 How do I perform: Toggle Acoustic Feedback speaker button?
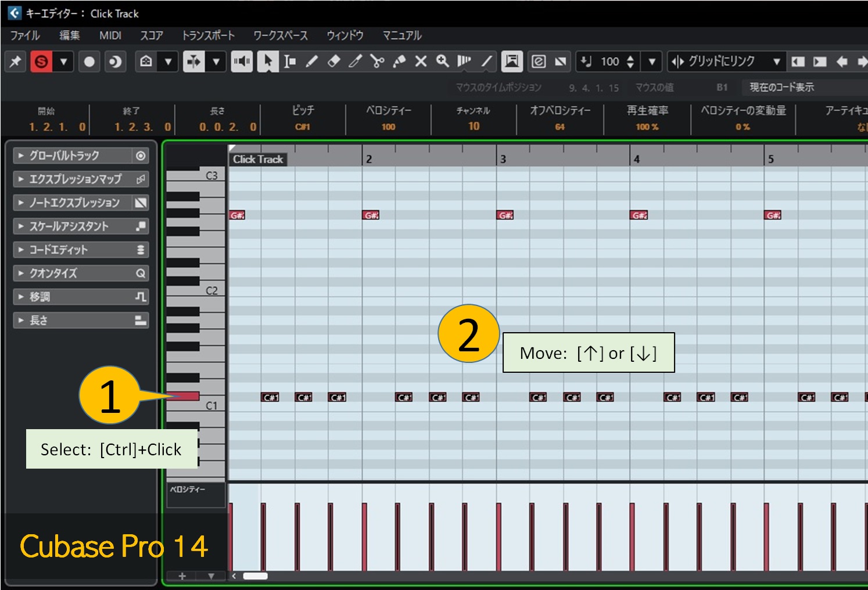pos(242,61)
